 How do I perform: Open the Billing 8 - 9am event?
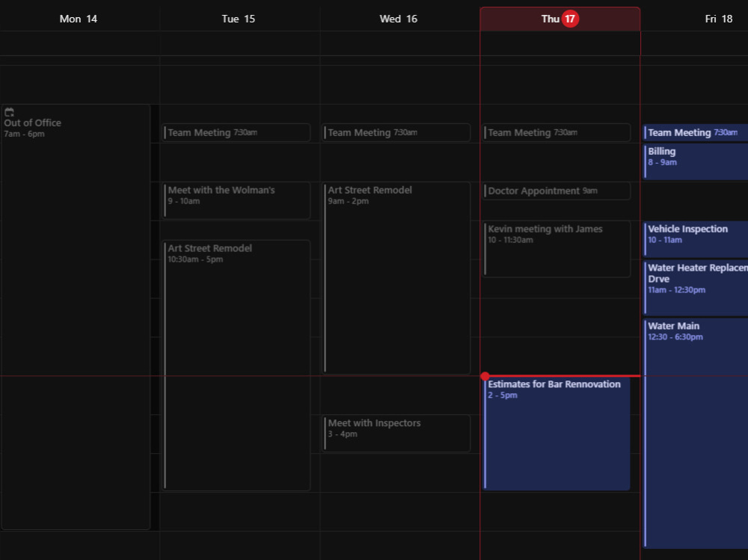pos(696,161)
